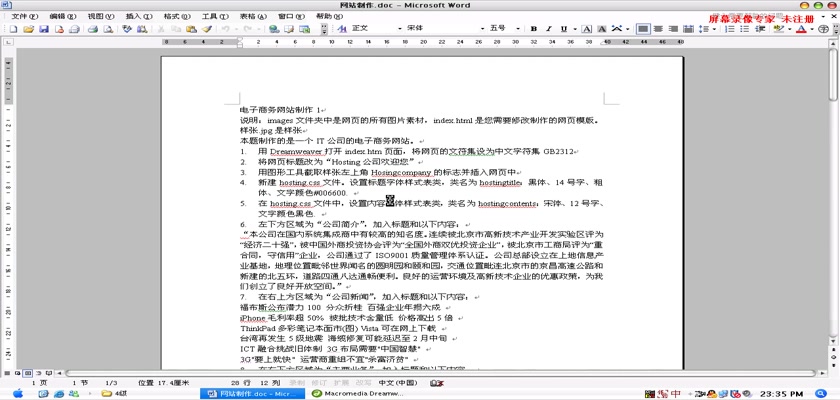
Task: Open the Spotlight search icon in taskbar
Action: click(x=820, y=394)
